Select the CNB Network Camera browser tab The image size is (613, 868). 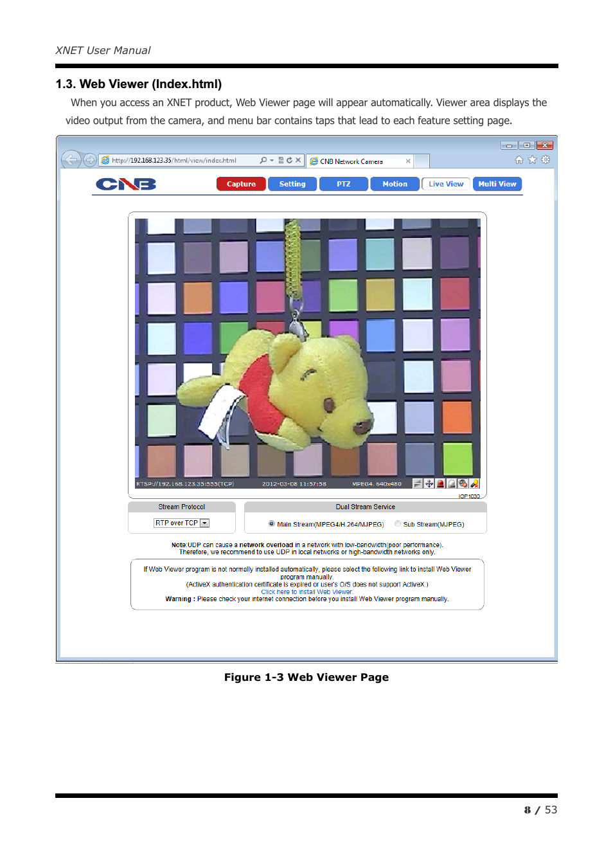(x=359, y=161)
